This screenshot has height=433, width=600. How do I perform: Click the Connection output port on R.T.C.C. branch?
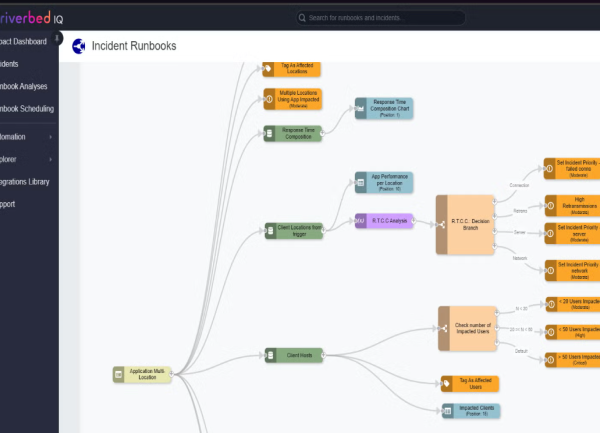click(x=494, y=202)
